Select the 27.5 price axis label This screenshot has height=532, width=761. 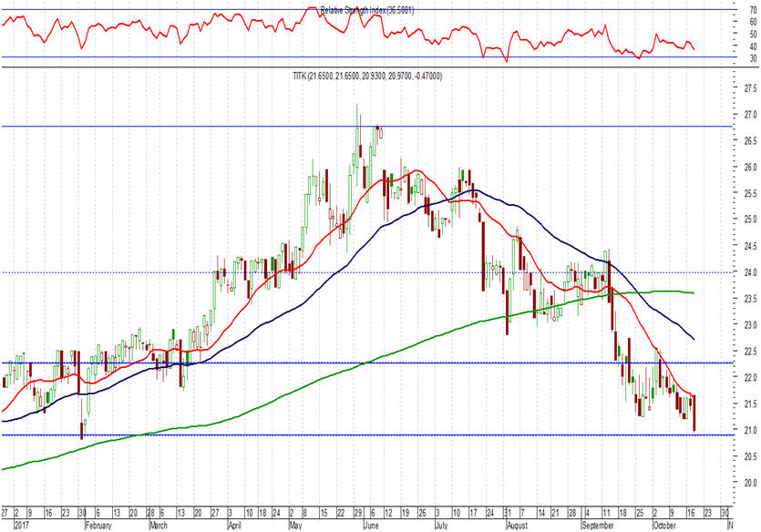tap(750, 88)
